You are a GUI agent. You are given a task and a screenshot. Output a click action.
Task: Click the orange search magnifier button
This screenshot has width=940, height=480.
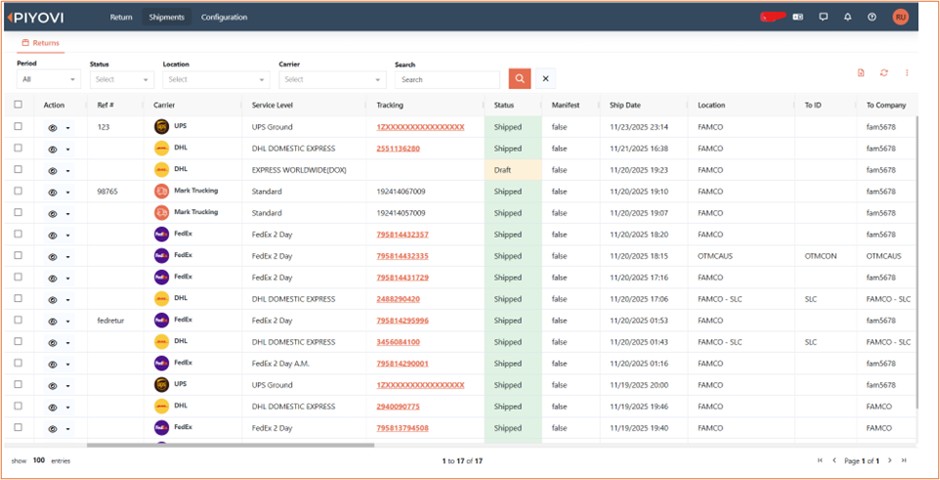pyautogui.click(x=520, y=79)
